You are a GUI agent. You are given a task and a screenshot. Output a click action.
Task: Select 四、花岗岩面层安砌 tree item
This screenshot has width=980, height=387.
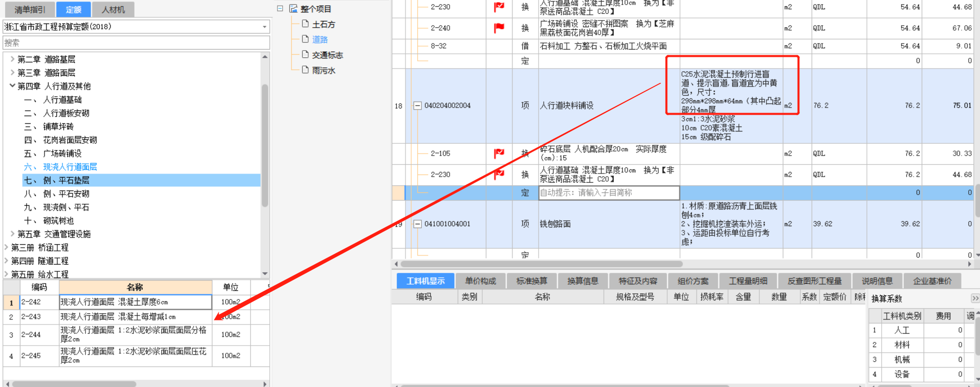click(x=60, y=140)
